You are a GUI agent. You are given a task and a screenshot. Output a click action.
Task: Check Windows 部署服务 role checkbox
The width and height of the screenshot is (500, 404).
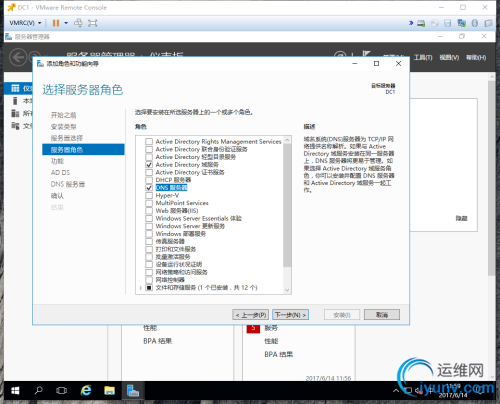149,234
